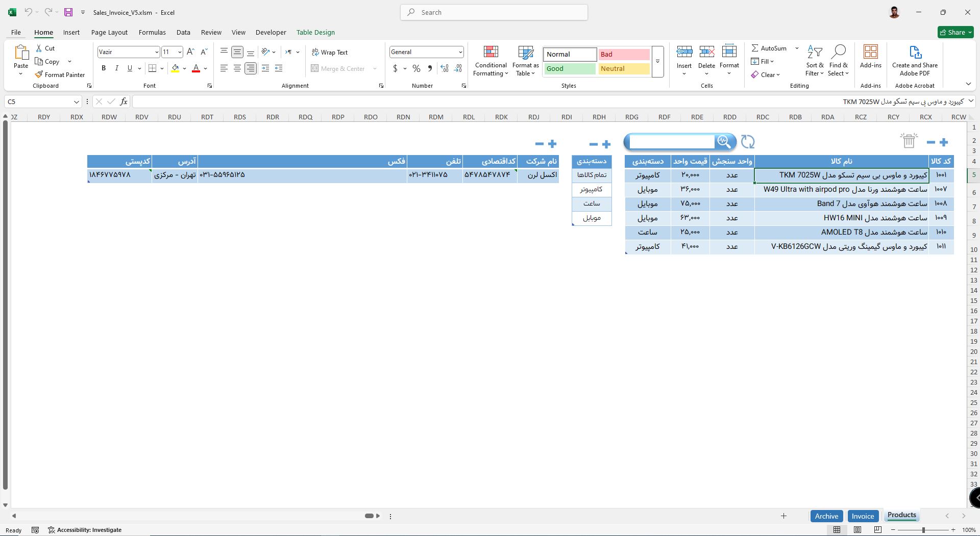Toggle Italic formatting
The height and width of the screenshot is (536, 980).
(116, 68)
